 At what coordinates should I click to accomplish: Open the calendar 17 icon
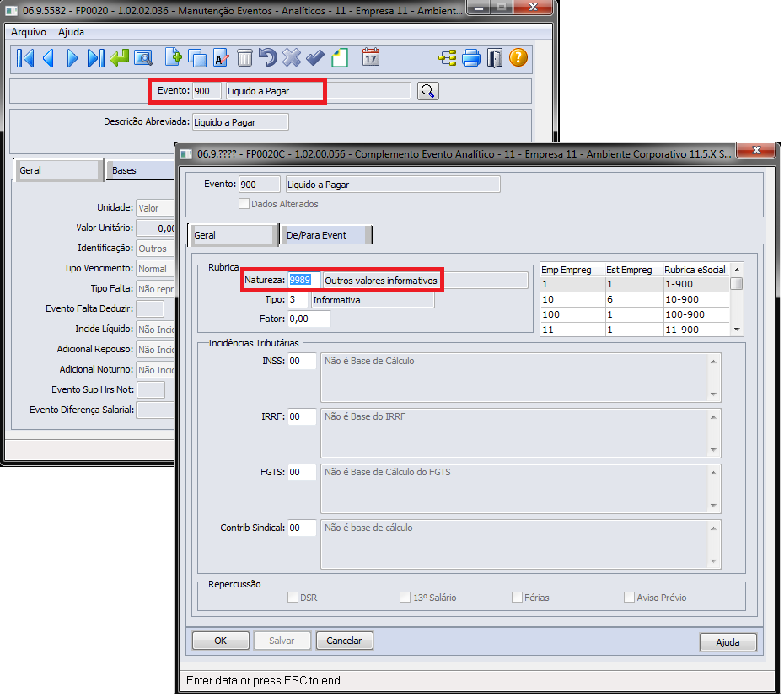(370, 57)
